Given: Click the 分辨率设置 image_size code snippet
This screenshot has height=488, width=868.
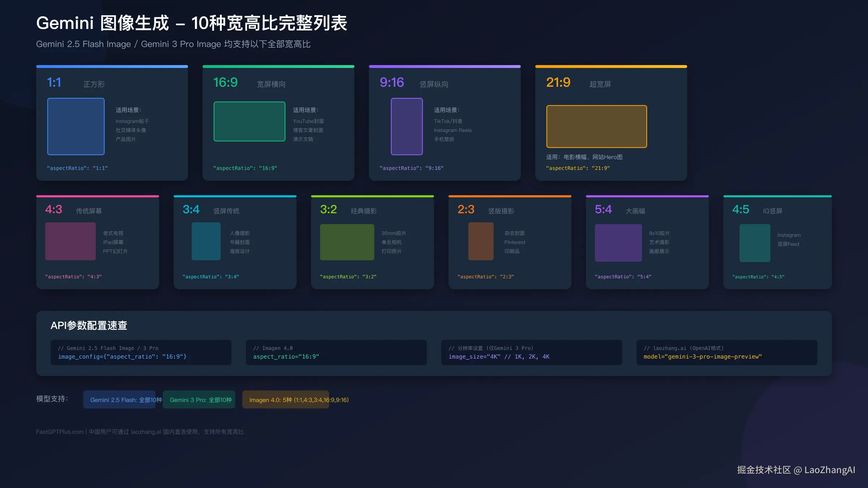Looking at the screenshot, I should tap(531, 352).
